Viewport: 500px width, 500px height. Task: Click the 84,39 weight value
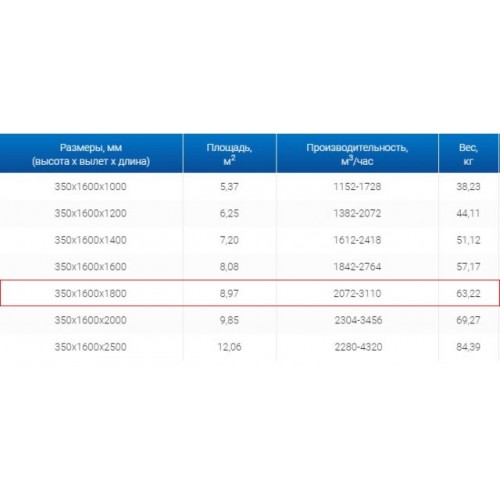tap(468, 347)
